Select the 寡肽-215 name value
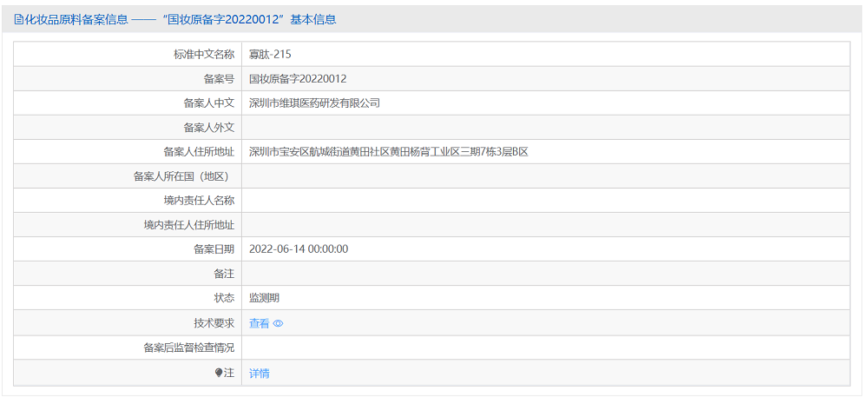The height and width of the screenshot is (404, 868). [x=270, y=54]
